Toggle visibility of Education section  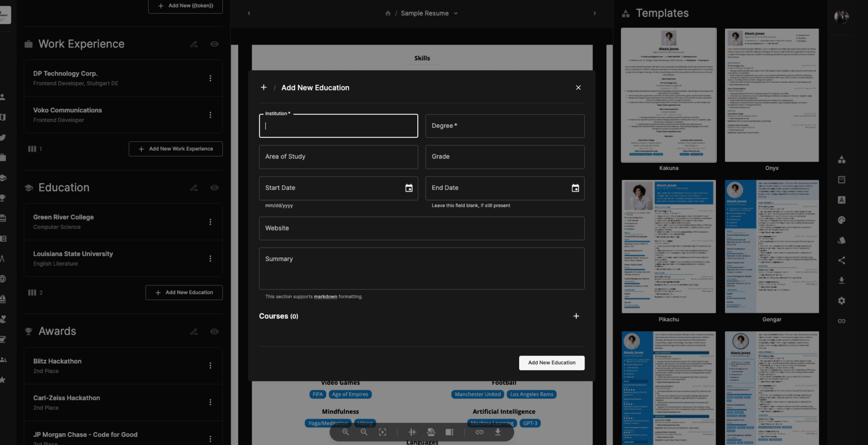[x=214, y=187]
